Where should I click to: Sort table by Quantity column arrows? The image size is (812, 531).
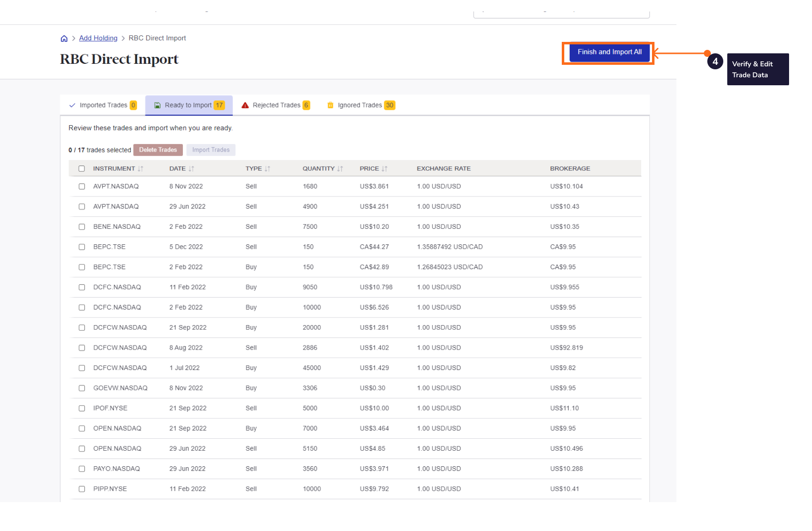click(340, 169)
